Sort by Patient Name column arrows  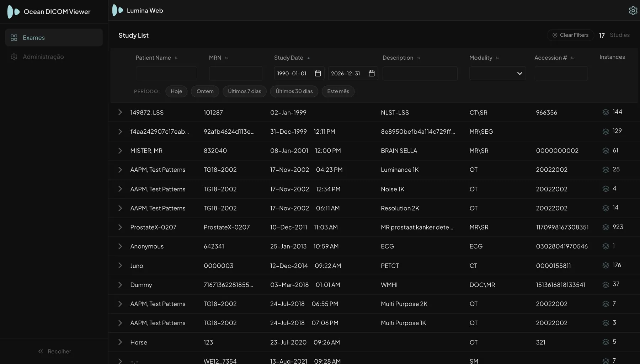pos(176,58)
